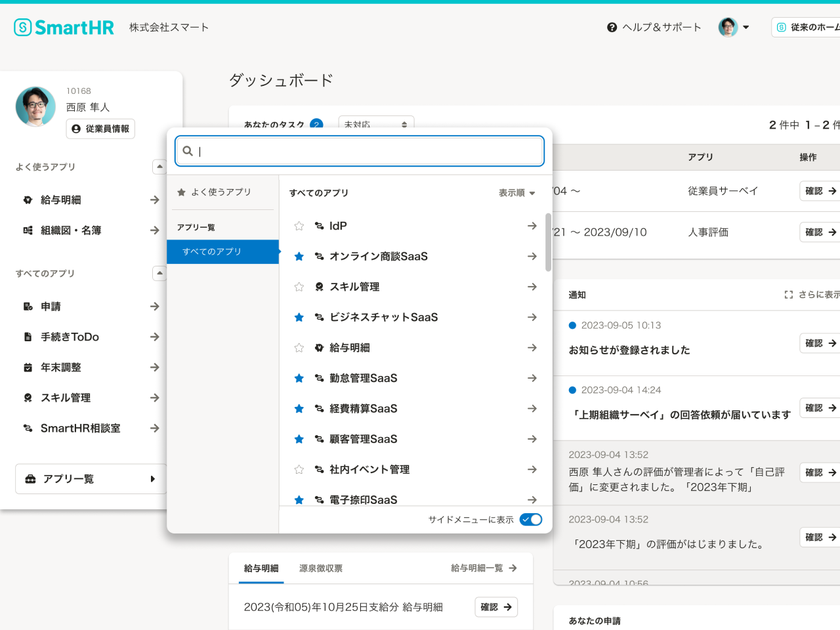Open 給与明細 in the sidebar
Viewport: 840px width, 630px height.
coord(91,199)
